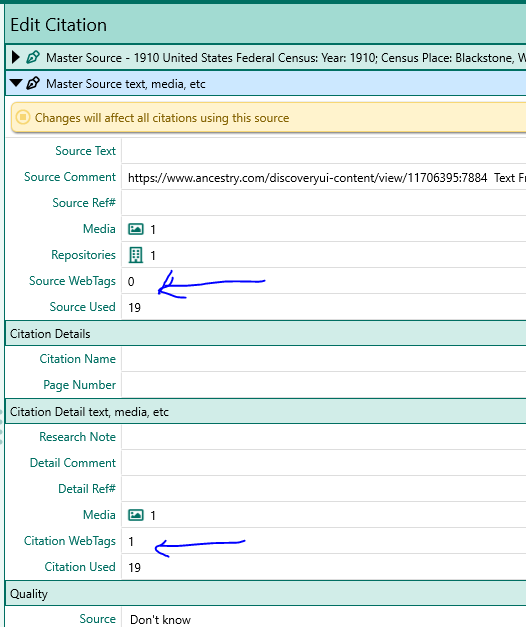Open the citation detail Media image icon
526x627 pixels.
(x=136, y=515)
